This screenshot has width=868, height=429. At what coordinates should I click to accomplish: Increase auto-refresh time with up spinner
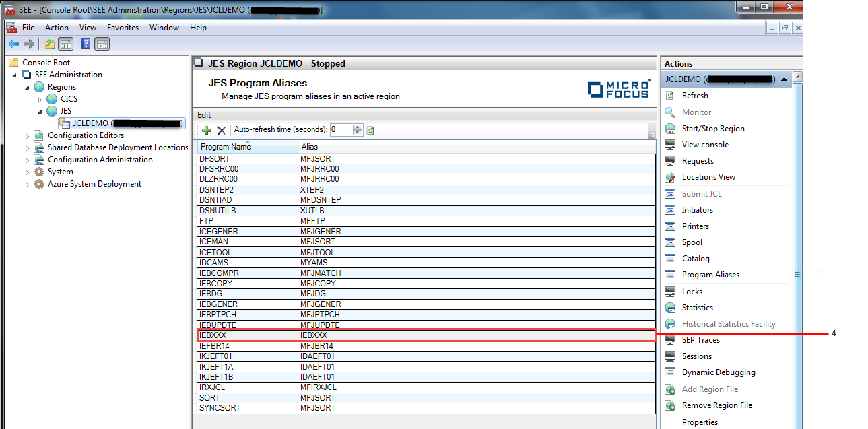coord(358,127)
